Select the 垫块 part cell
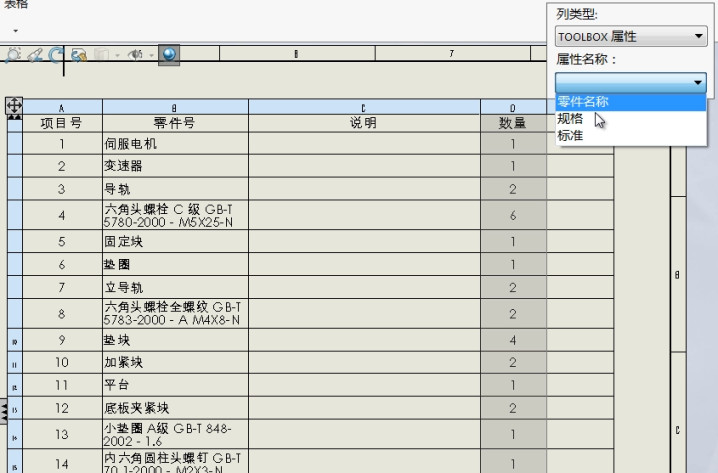Image resolution: width=718 pixels, height=473 pixels. tap(175, 340)
